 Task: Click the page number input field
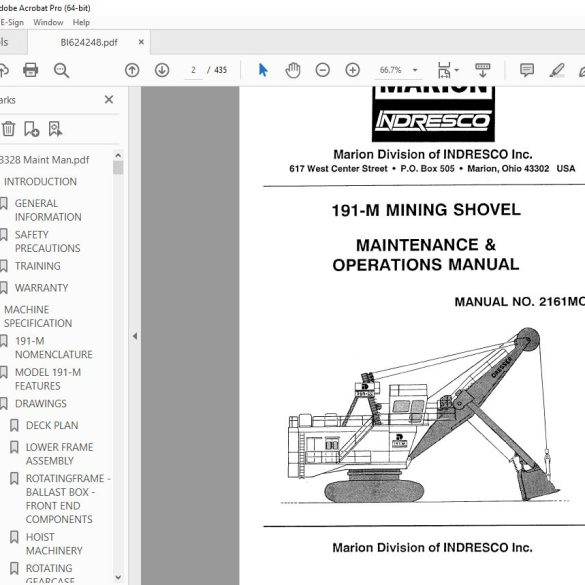point(193,70)
